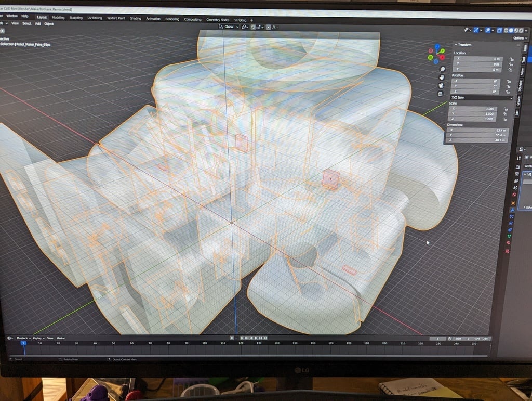This screenshot has height=401, width=532.
Task: Click the timeline Marker menu
Action: coord(61,338)
